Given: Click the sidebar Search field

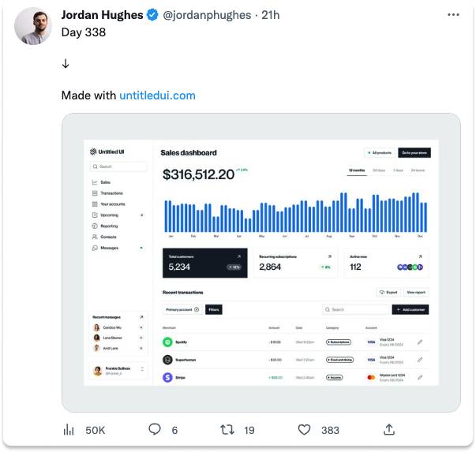Looking at the screenshot, I should [118, 166].
